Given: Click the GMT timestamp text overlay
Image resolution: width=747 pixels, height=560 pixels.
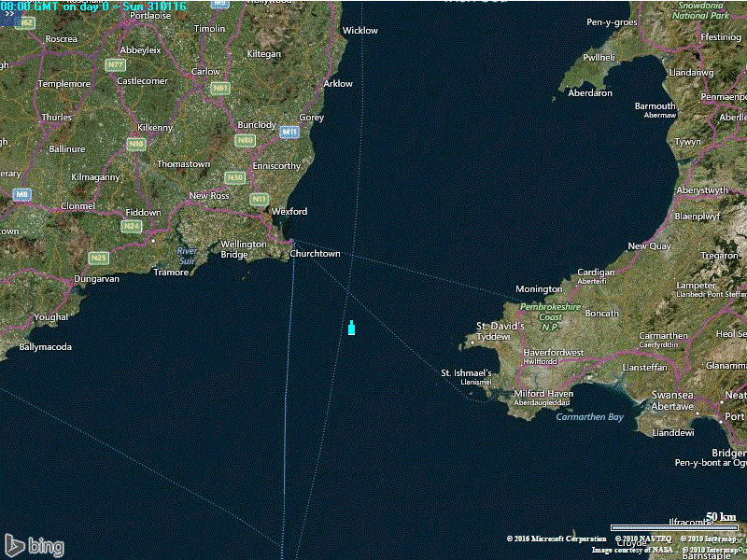Looking at the screenshot, I should tap(93, 7).
